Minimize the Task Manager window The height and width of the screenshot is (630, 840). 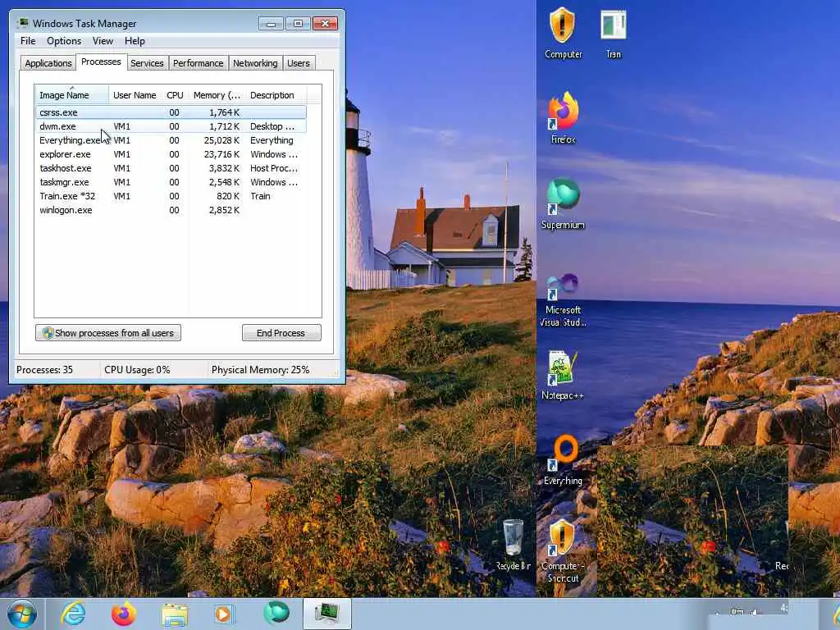[271, 24]
